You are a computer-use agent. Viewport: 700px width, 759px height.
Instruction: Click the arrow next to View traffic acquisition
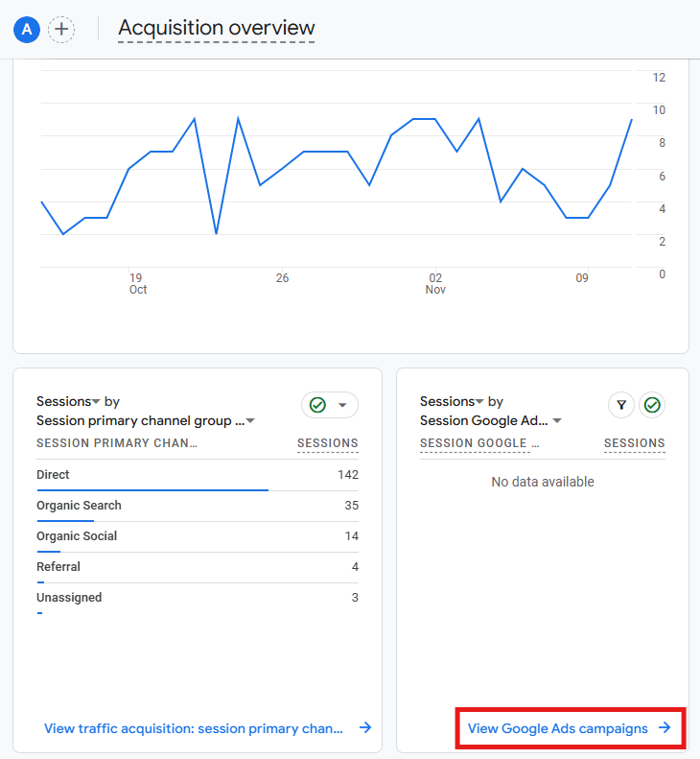[x=365, y=727]
